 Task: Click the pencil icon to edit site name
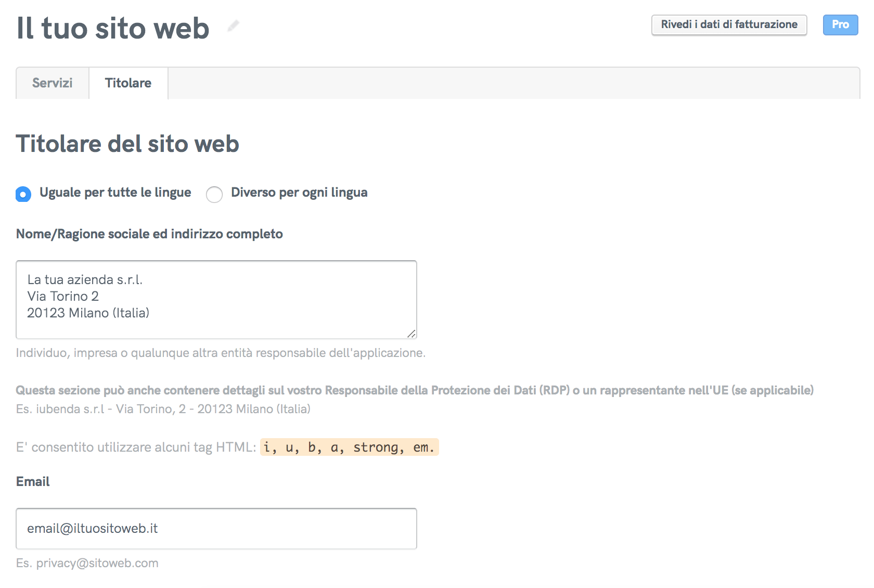(234, 25)
